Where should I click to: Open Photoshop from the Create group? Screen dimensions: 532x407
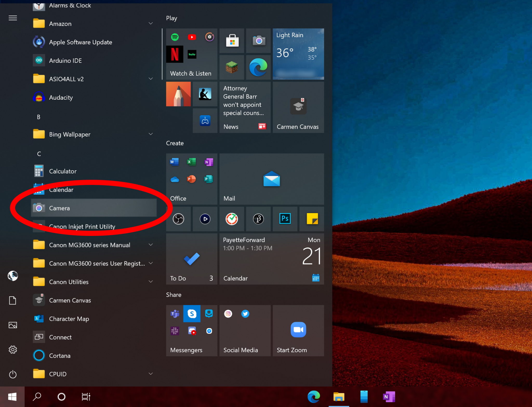click(x=285, y=219)
